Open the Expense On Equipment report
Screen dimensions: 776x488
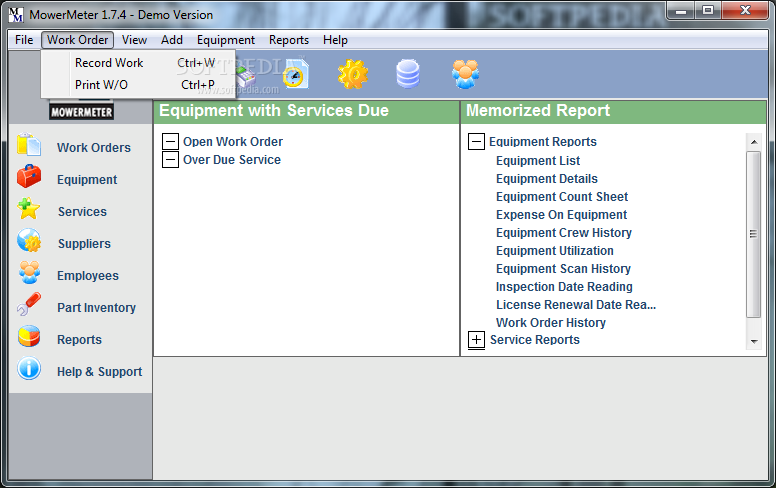(561, 214)
